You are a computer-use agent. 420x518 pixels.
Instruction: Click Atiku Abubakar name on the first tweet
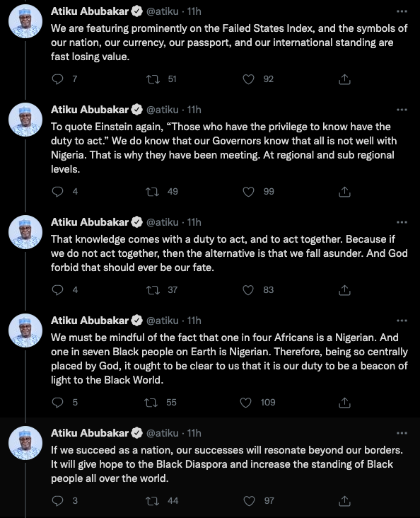click(90, 11)
